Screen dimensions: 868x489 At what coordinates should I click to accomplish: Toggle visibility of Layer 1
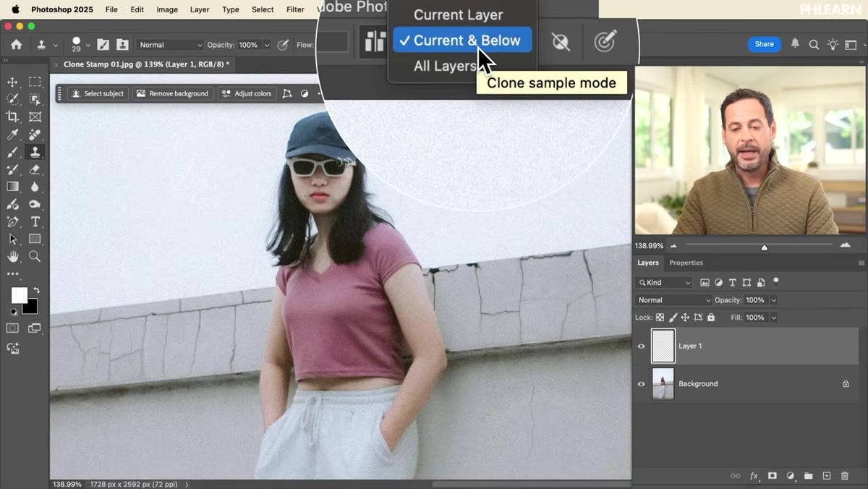[x=641, y=346]
